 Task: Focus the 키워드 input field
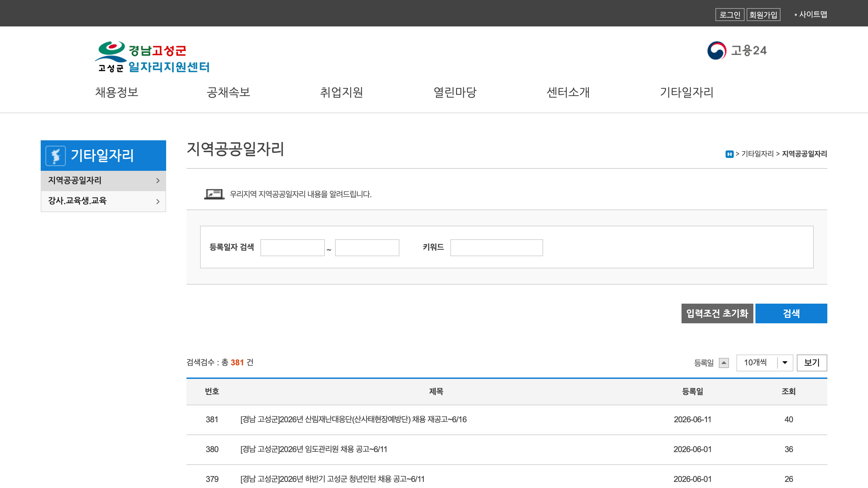pyautogui.click(x=496, y=248)
